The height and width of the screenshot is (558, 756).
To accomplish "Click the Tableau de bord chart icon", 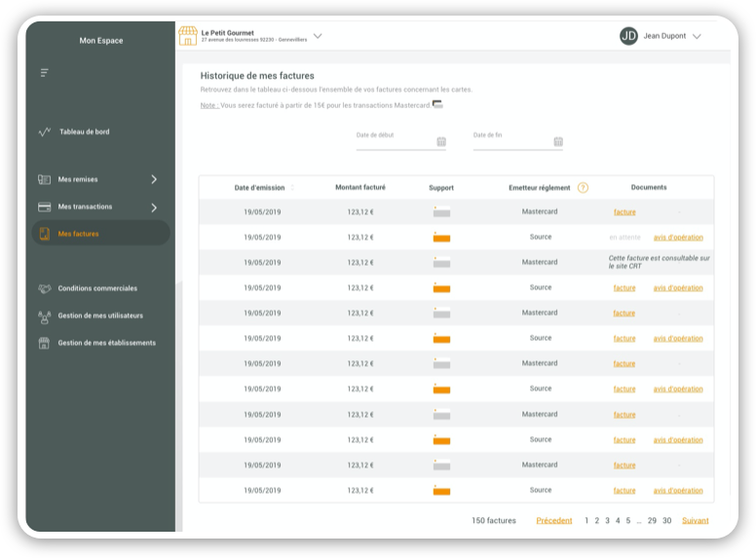I will (44, 131).
